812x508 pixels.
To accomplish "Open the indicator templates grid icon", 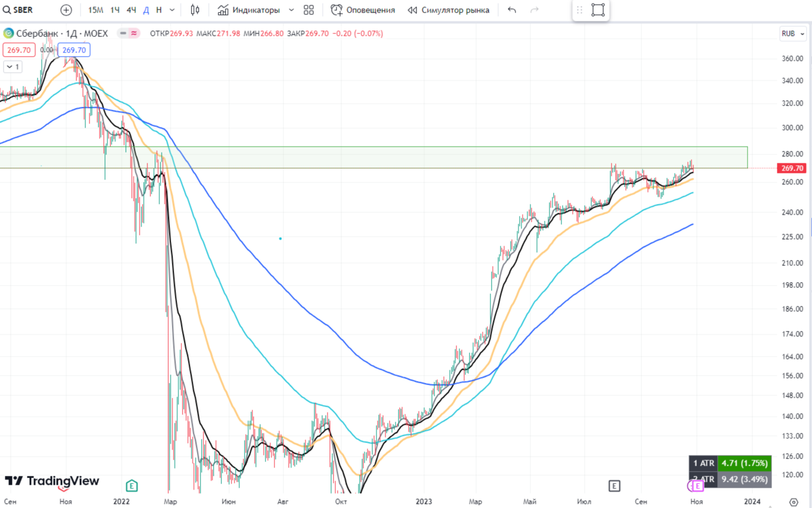I will [308, 10].
